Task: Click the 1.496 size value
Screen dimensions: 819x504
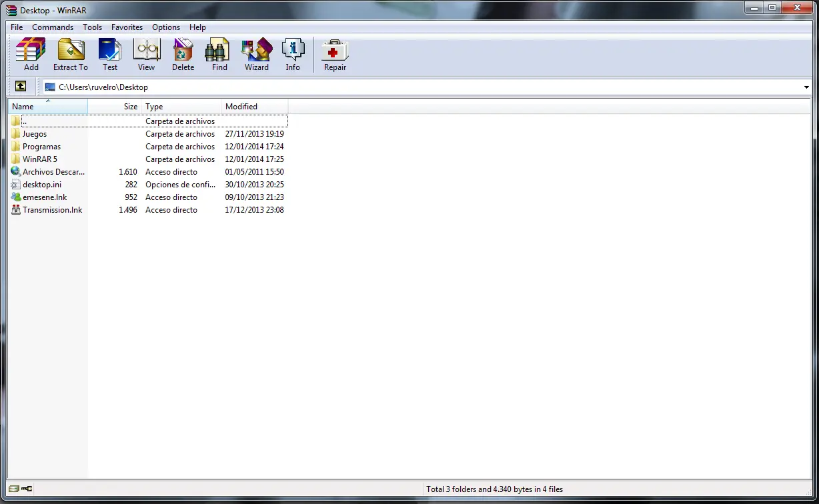Action: tap(128, 210)
